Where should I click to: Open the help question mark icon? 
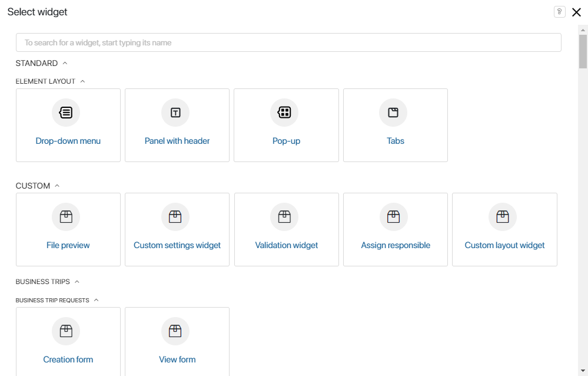[559, 12]
